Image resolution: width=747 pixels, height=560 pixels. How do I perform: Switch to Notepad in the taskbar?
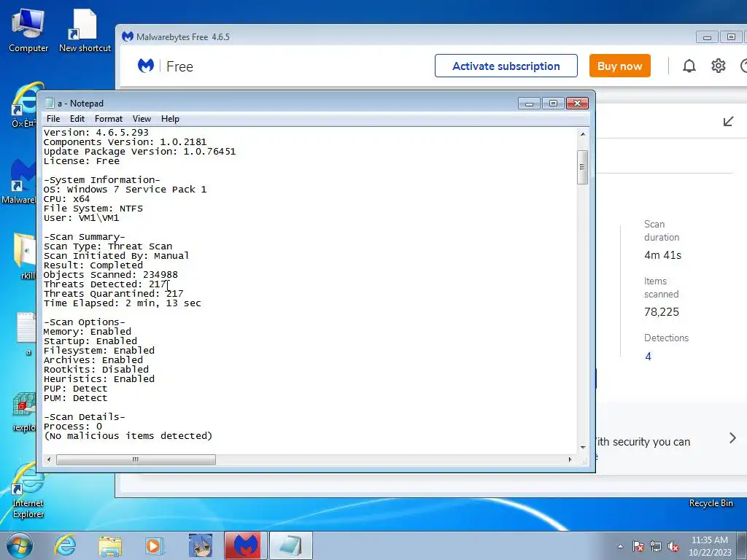coord(290,545)
